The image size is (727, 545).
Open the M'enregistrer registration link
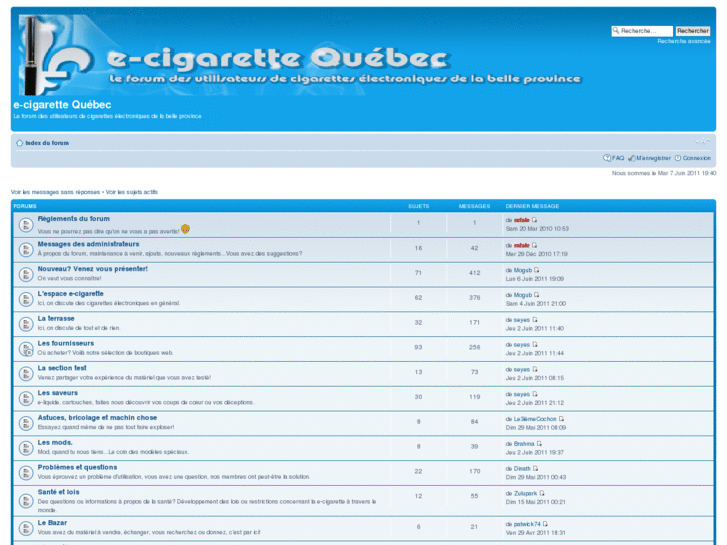(x=650, y=158)
